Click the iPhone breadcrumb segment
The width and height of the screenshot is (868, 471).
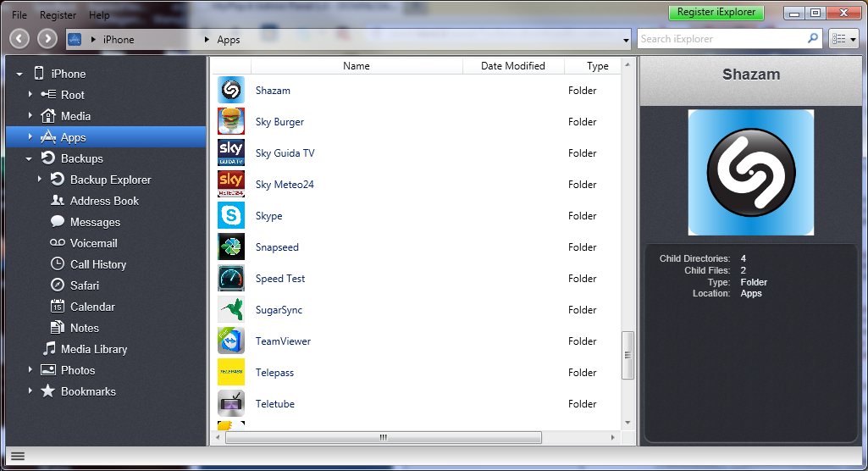coord(119,39)
